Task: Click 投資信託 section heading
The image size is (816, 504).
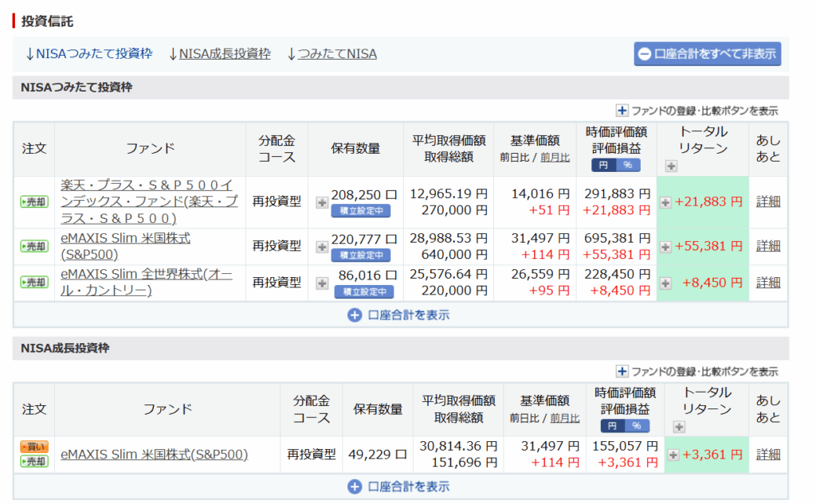Action: click(47, 21)
